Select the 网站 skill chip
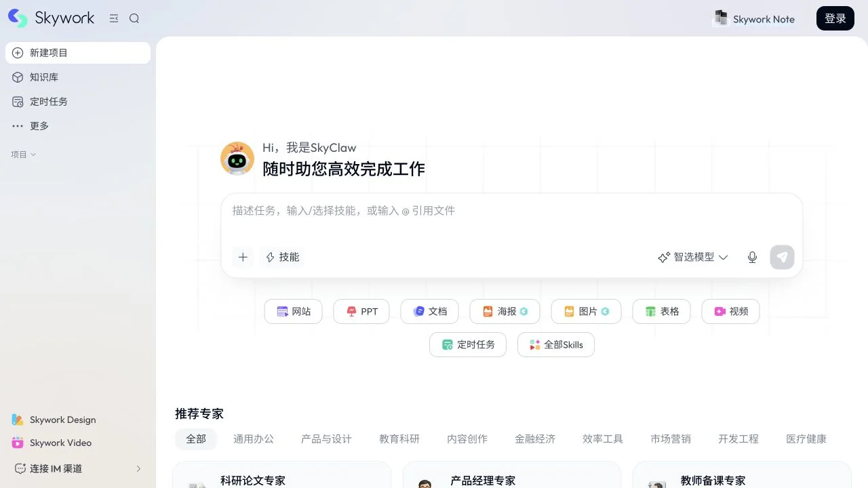Viewport: 868px width, 488px height. pyautogui.click(x=293, y=312)
